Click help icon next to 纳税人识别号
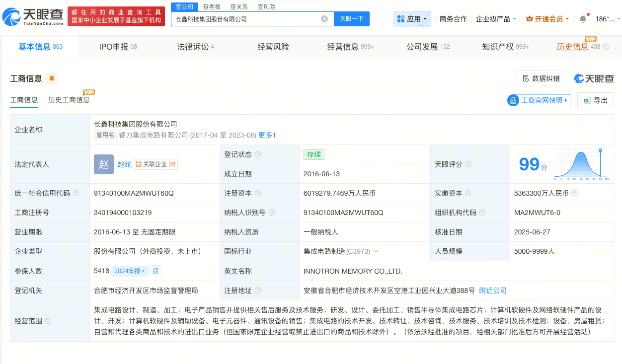This screenshot has height=364, width=622. tap(271, 213)
